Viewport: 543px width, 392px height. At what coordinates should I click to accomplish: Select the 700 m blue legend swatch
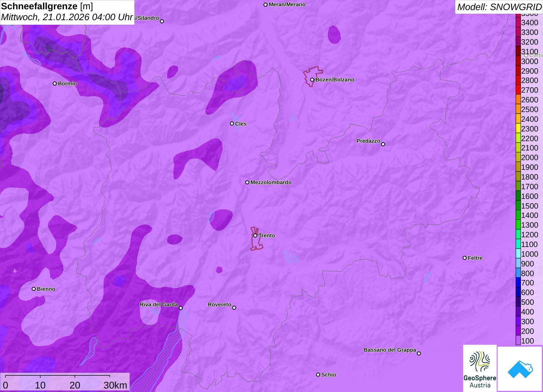tap(518, 283)
